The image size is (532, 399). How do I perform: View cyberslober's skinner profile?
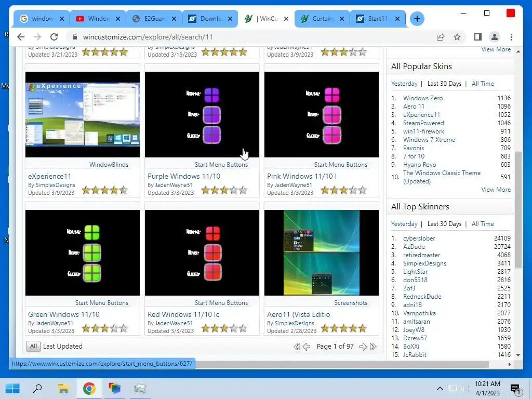tap(419, 238)
